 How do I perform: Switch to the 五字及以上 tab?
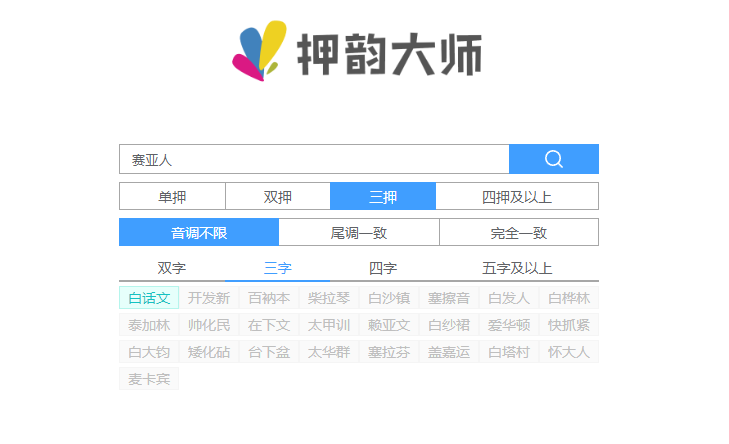pyautogui.click(x=517, y=268)
